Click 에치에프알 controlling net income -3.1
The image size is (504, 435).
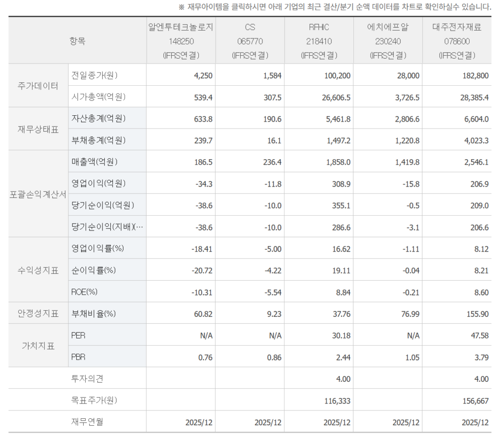(x=413, y=228)
